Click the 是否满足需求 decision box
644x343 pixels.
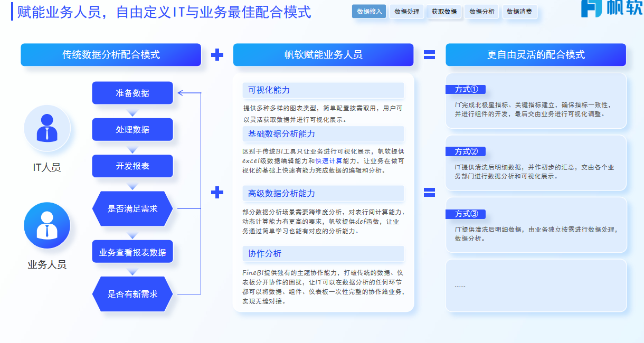tap(132, 208)
